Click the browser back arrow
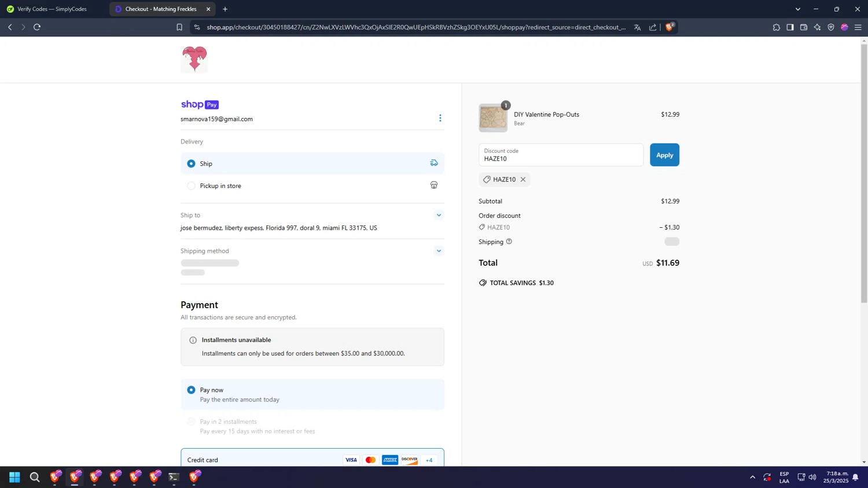Image resolution: width=868 pixels, height=488 pixels. click(x=10, y=27)
